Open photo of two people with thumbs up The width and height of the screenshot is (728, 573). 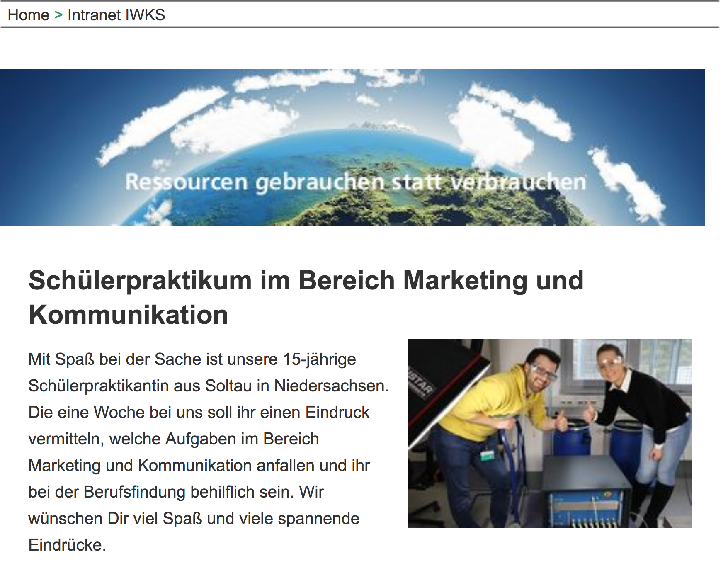pos(550,433)
